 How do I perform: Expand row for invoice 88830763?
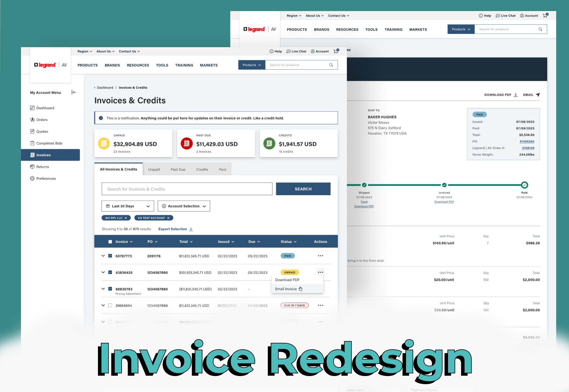pyautogui.click(x=103, y=289)
